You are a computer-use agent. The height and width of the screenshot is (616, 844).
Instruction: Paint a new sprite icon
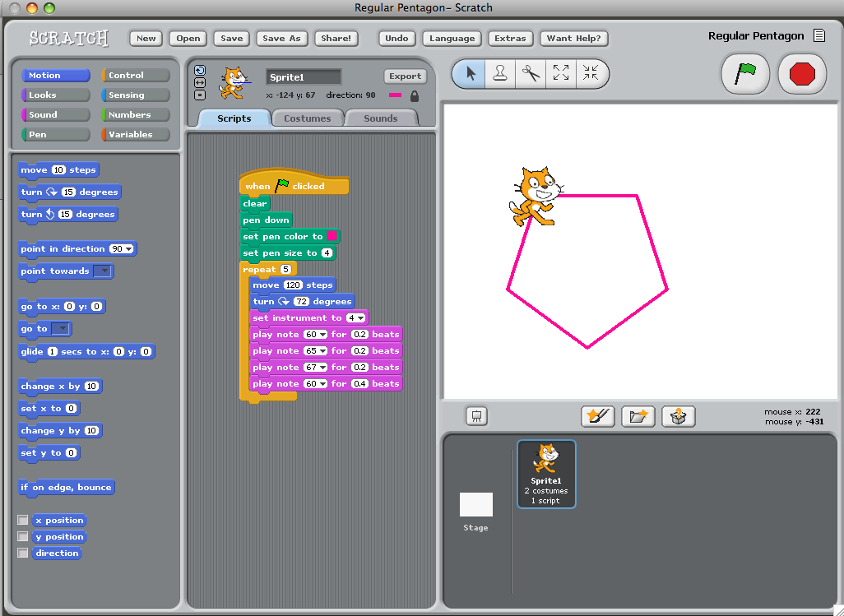pos(598,416)
